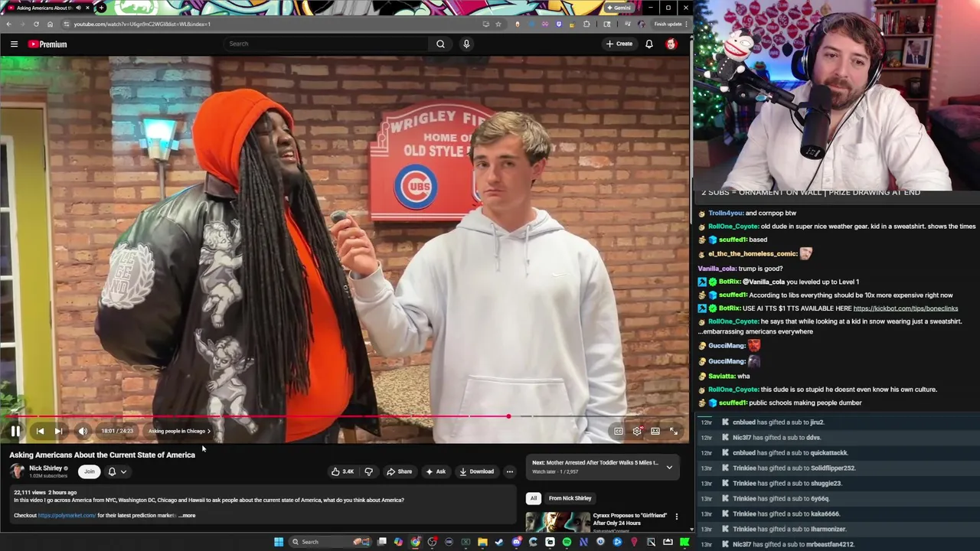Open Task View on the taskbar
Viewport: 980px width, 551px height.
382,542
